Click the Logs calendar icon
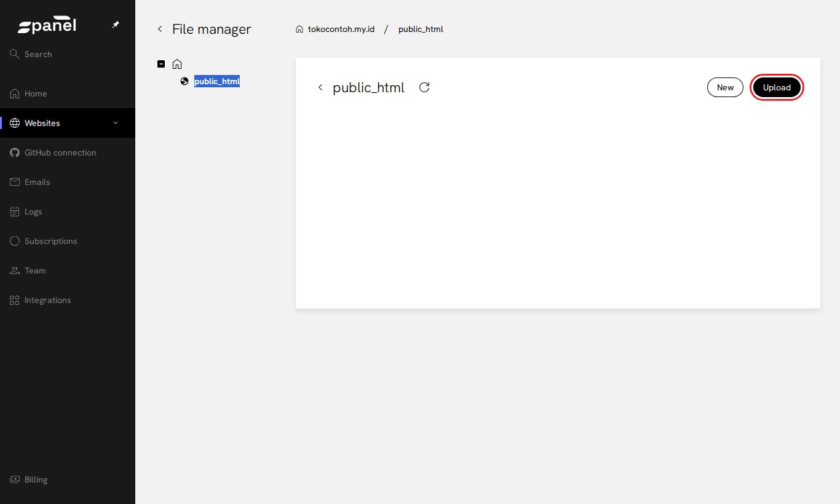The height and width of the screenshot is (504, 840). pos(15,211)
